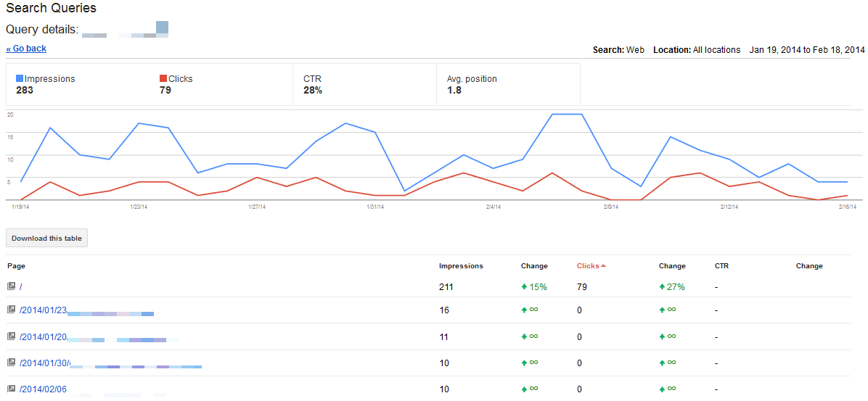Sort the table by CTR column header
868x401 pixels.
point(721,266)
